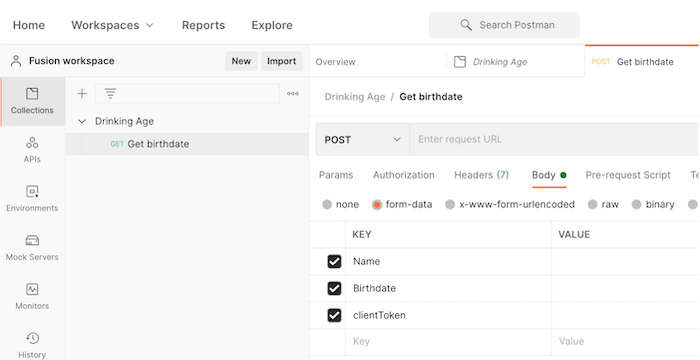
Task: Click the value cell for Name
Action: pos(625,261)
